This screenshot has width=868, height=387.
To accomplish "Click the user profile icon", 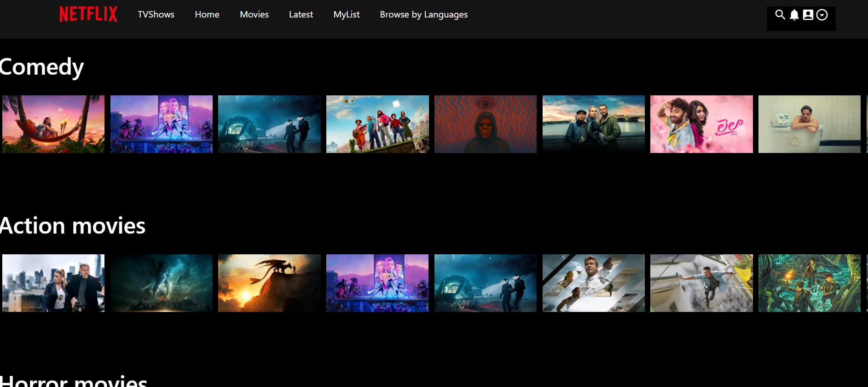I will coord(808,15).
